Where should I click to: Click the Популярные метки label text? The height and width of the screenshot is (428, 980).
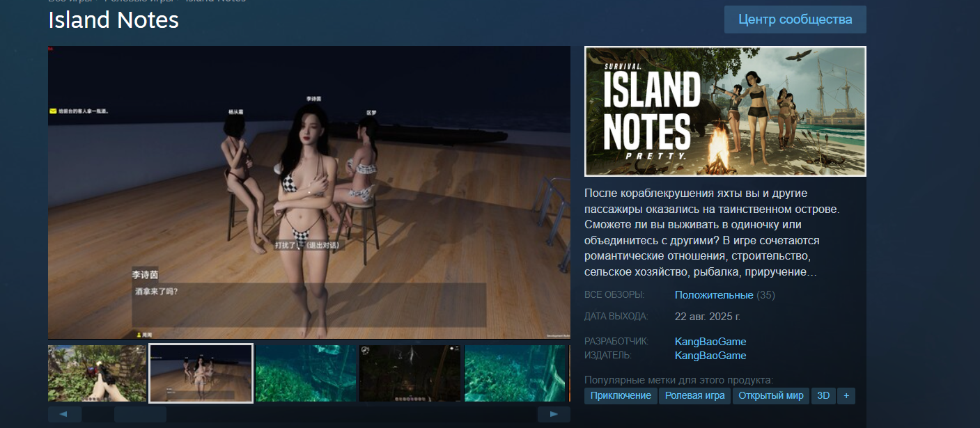pyautogui.click(x=679, y=380)
